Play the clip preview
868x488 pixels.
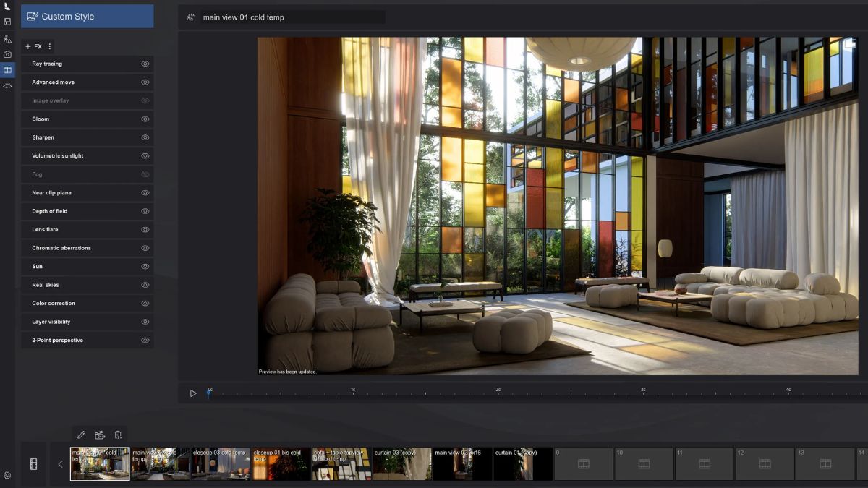pos(193,393)
